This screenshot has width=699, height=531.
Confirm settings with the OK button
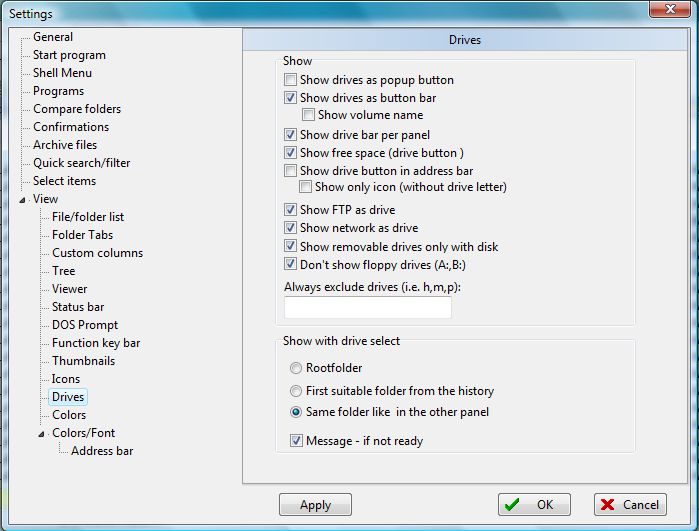[x=534, y=505]
